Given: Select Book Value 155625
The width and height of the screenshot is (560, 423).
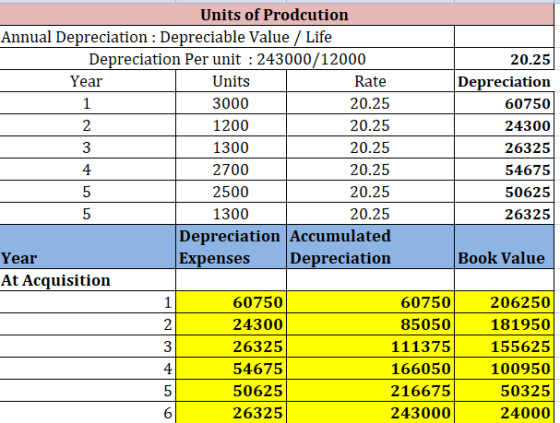Looking at the screenshot, I should (504, 346).
